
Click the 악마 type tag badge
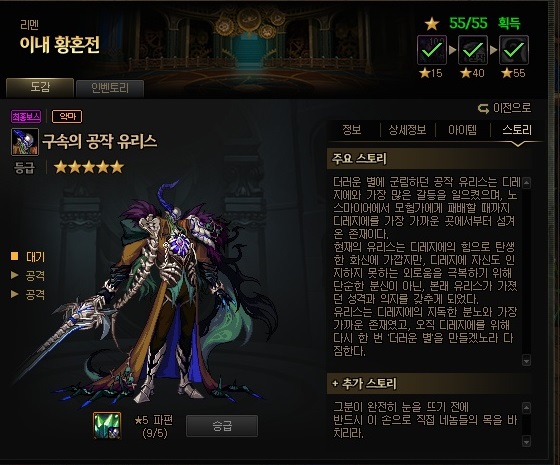(x=67, y=116)
